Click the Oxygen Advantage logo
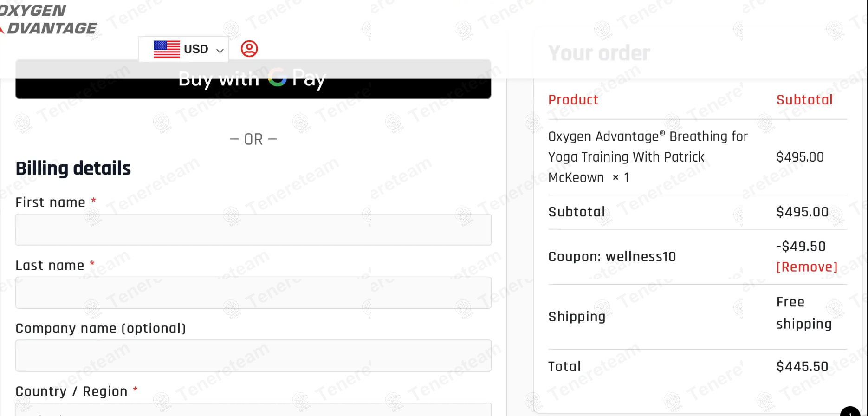The height and width of the screenshot is (416, 868). [x=48, y=19]
